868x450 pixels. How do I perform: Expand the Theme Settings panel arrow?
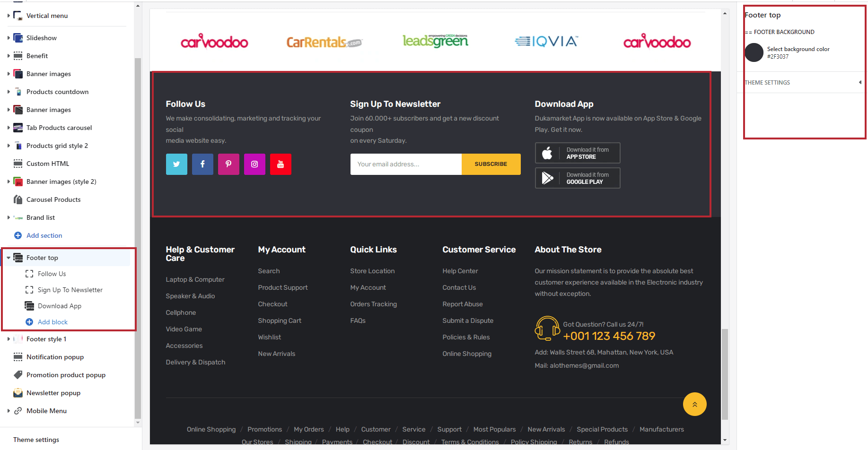(859, 82)
